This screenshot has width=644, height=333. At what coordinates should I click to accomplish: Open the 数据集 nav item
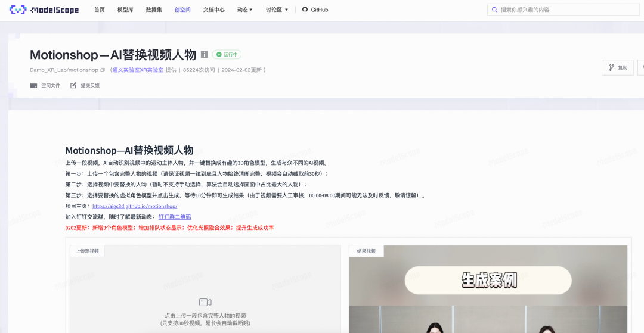point(154,10)
